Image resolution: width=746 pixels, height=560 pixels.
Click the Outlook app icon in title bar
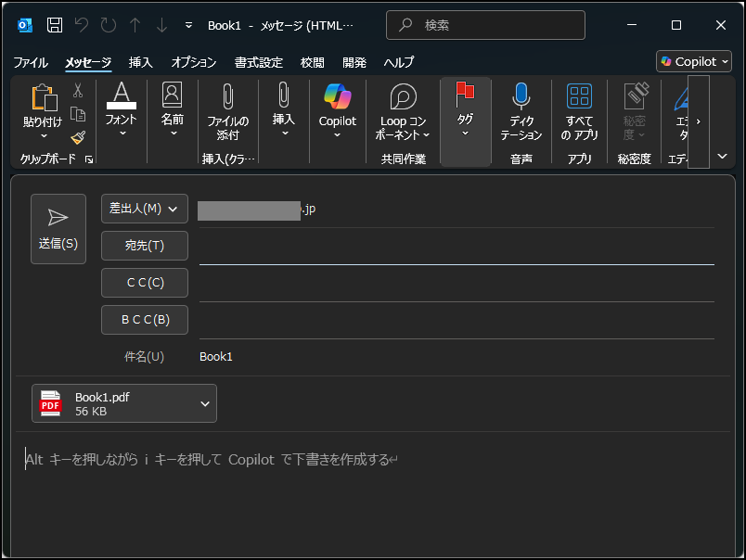pos(25,25)
